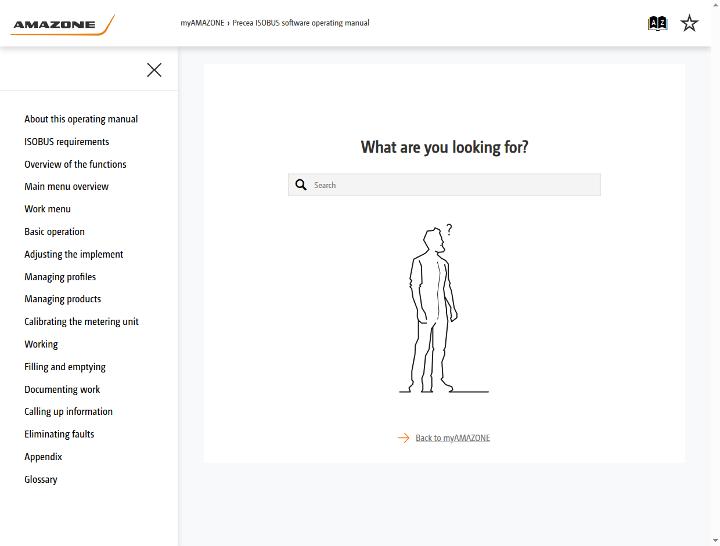Open Main menu overview section
720x546 pixels.
67,186
